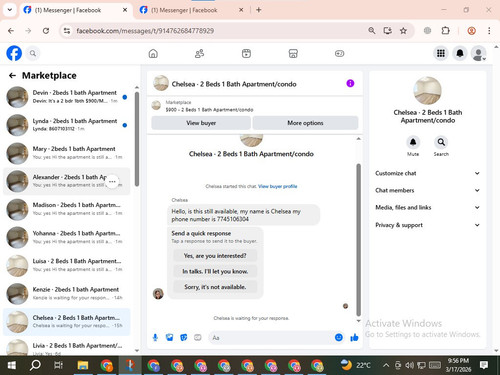Expand Media, files and links section

point(428,207)
